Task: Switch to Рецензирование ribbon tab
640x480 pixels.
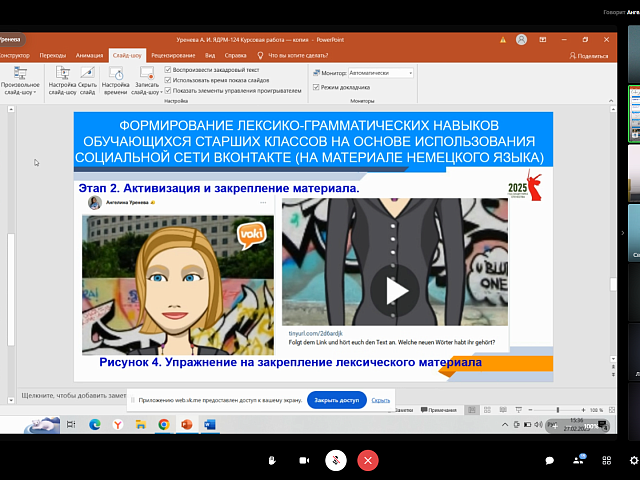Action: [173, 56]
